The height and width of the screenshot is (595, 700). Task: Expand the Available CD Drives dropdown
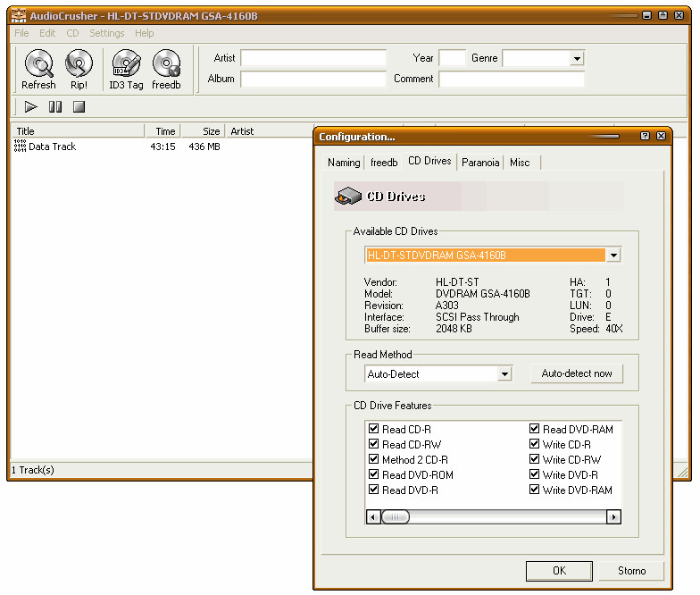[614, 256]
